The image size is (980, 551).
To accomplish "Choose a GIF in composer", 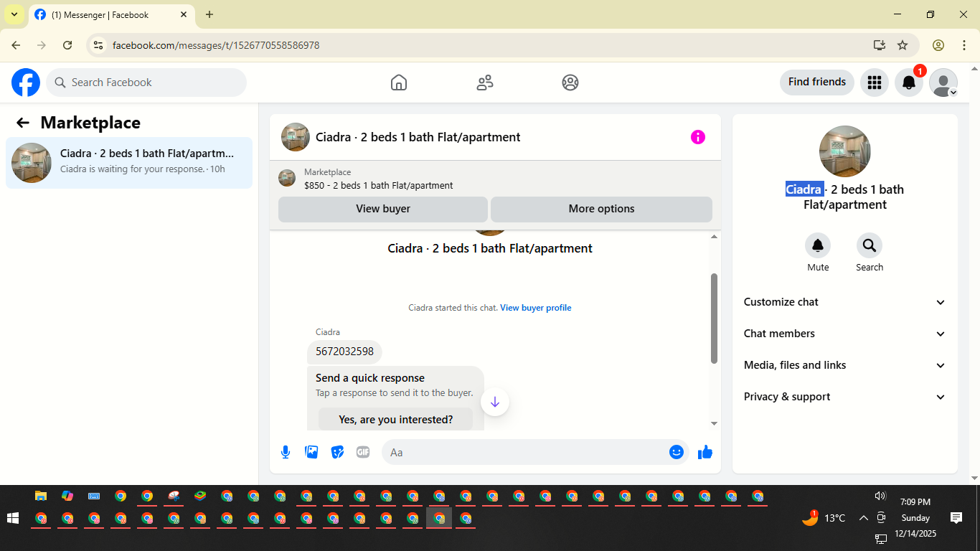I will coord(363,452).
